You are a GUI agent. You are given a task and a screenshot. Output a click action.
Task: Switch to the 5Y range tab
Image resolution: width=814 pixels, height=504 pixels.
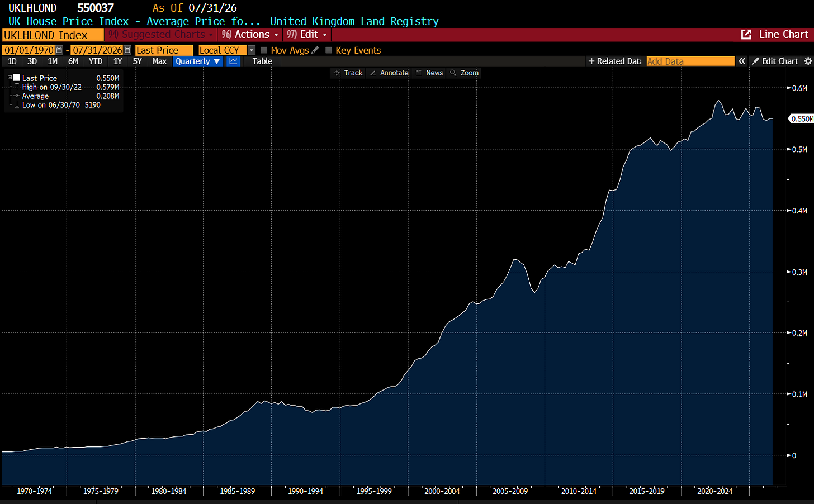point(138,61)
